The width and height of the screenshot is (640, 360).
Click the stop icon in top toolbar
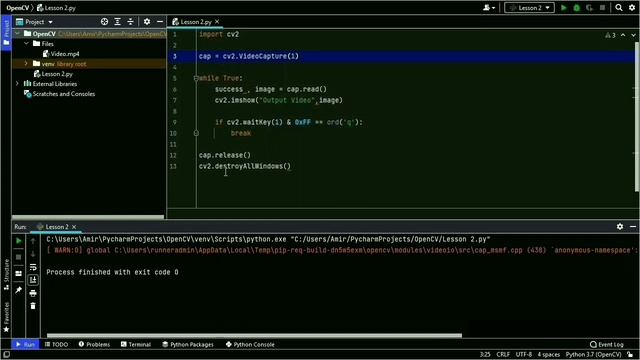(x=602, y=8)
